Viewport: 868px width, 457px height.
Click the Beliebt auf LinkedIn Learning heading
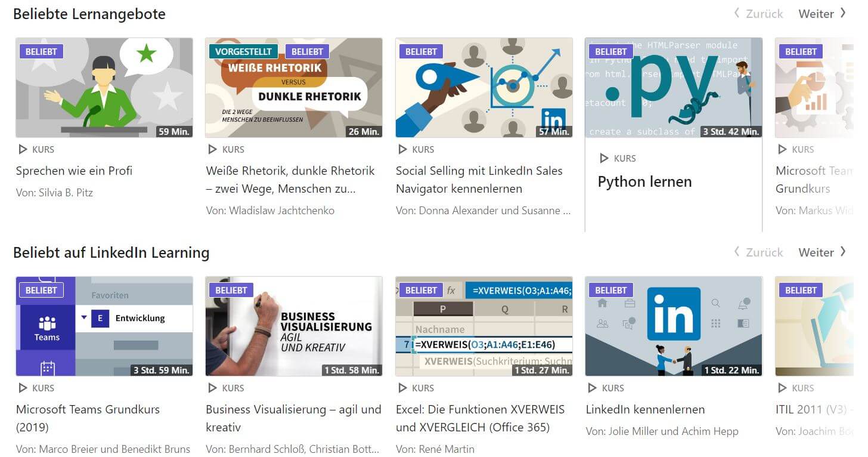pyautogui.click(x=111, y=252)
